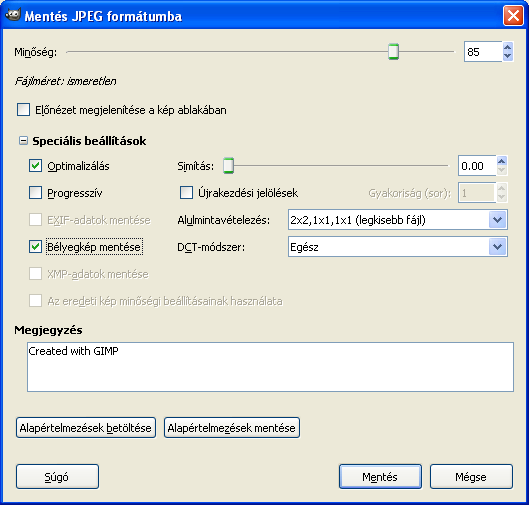Click the Alapértelmezések betöltése button
This screenshot has width=529, height=505.
[x=86, y=428]
